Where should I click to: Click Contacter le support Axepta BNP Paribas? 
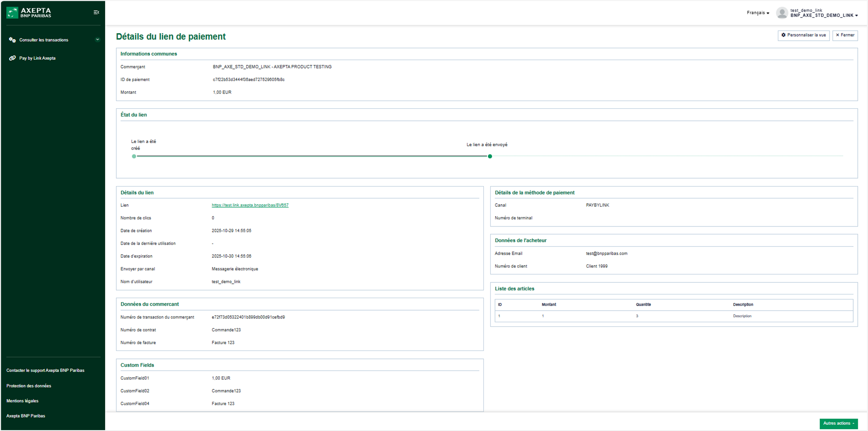pyautogui.click(x=45, y=371)
